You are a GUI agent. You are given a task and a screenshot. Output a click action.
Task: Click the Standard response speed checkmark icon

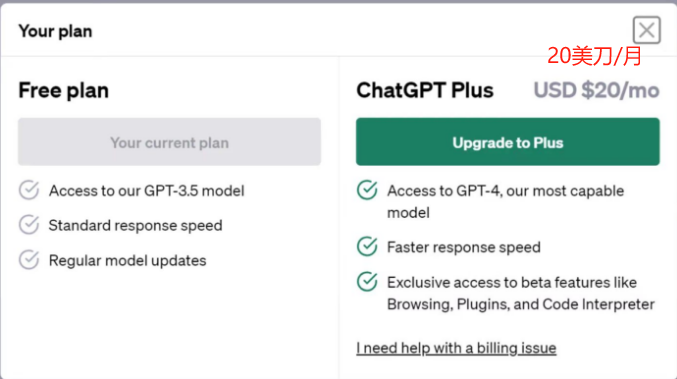pos(29,224)
